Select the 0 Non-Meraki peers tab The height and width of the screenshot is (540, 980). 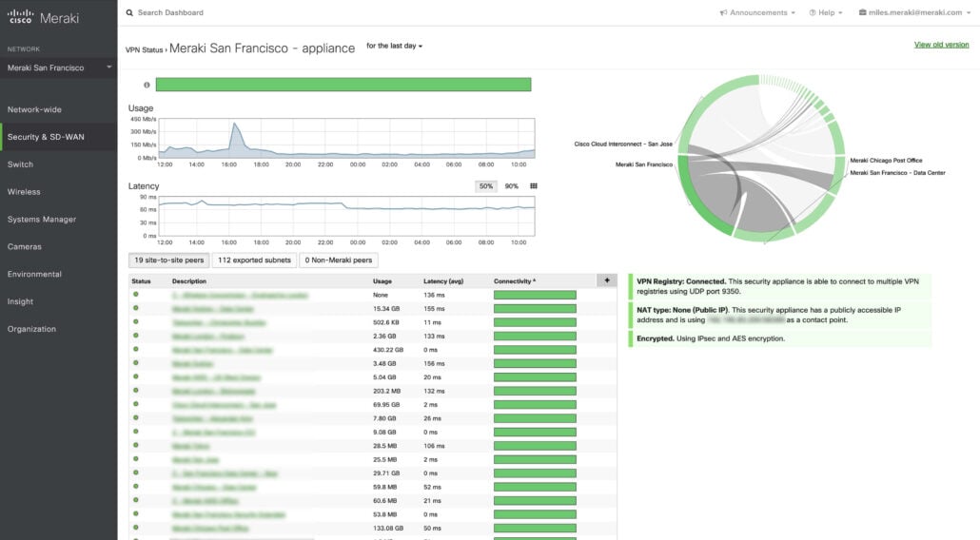click(x=338, y=260)
